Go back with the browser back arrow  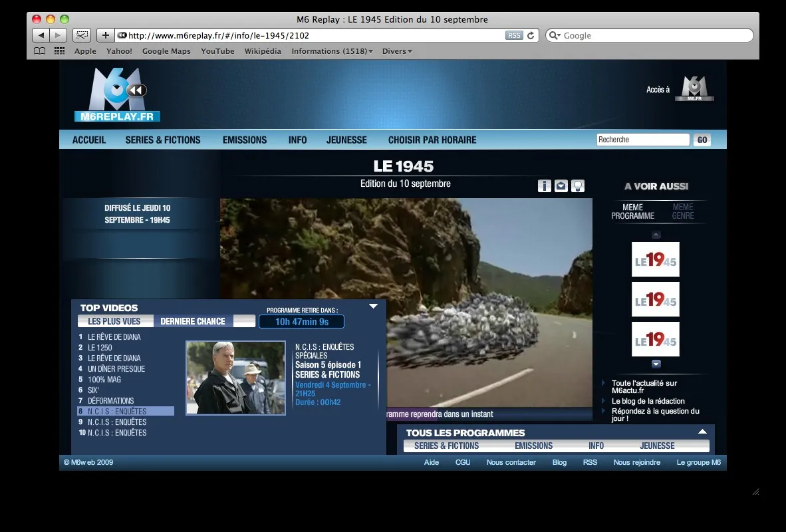pyautogui.click(x=41, y=35)
